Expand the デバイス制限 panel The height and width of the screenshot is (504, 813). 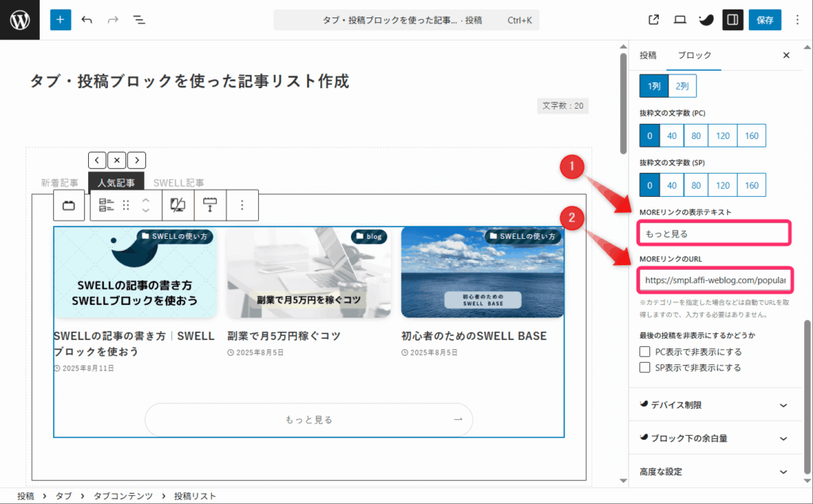coord(715,405)
